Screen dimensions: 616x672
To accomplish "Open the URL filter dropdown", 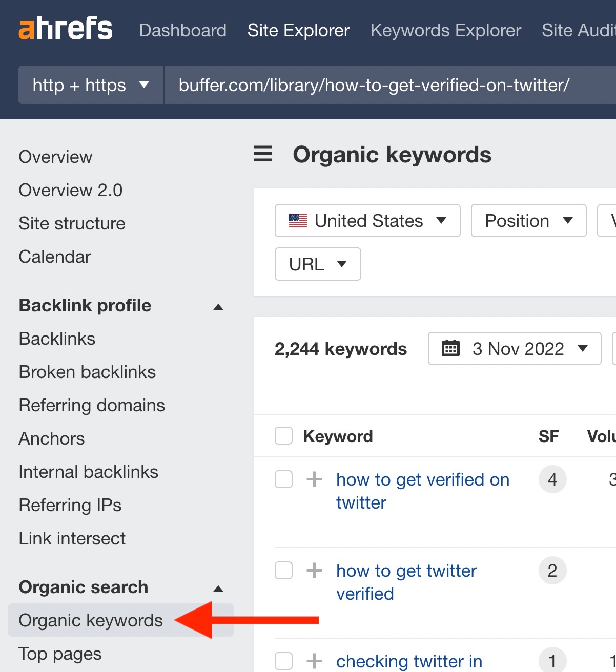I will 318,264.
